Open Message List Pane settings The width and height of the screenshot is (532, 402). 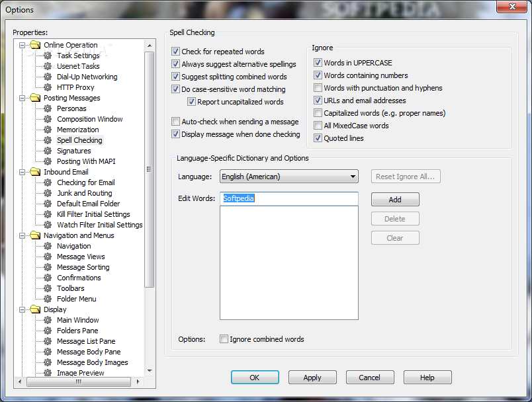pos(86,341)
